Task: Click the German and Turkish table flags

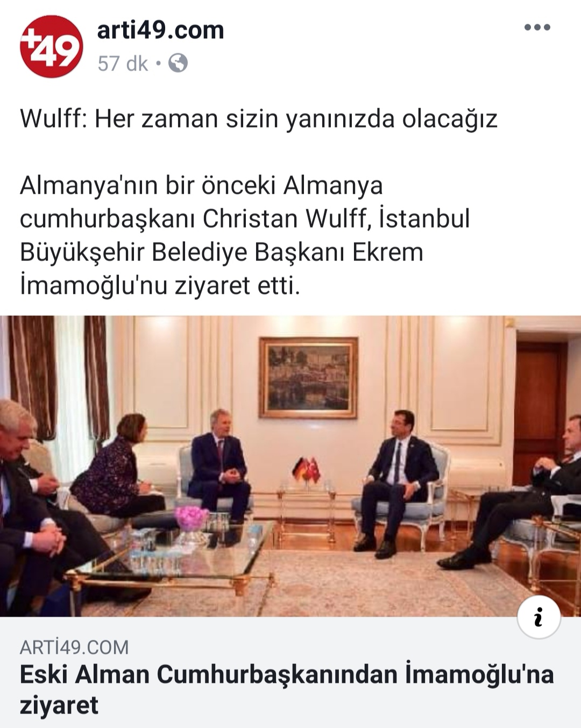Action: click(x=307, y=472)
